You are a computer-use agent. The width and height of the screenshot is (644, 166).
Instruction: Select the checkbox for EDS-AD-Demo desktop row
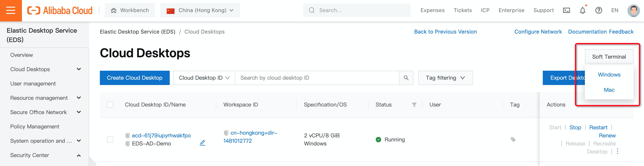click(110, 140)
